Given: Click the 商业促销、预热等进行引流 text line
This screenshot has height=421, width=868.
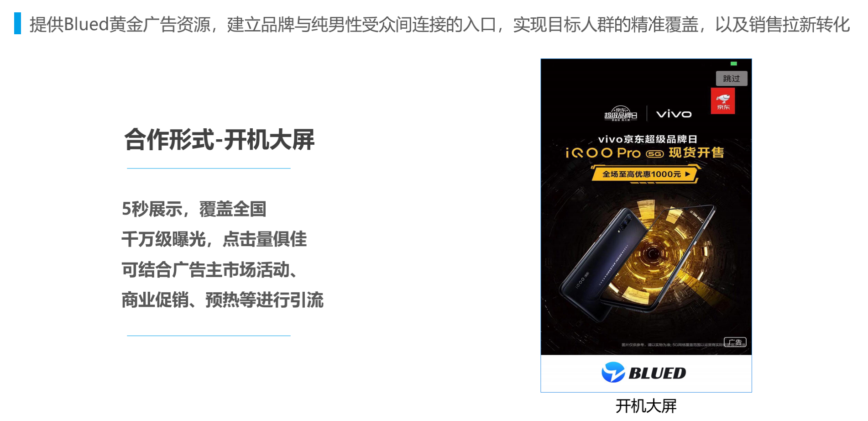Looking at the screenshot, I should [222, 300].
